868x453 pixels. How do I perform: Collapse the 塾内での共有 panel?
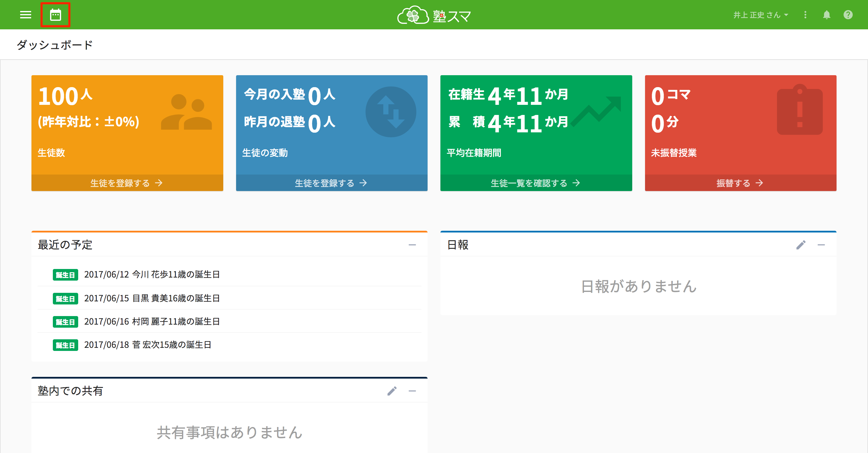(x=412, y=391)
